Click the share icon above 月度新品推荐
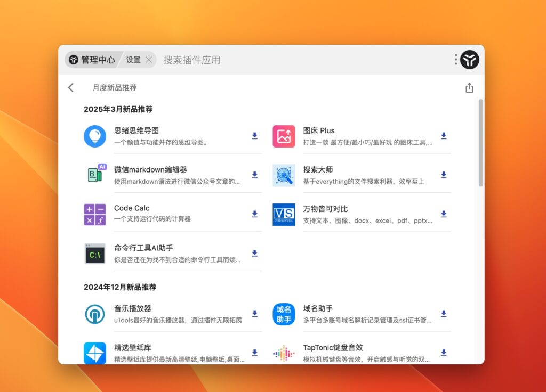The width and height of the screenshot is (546, 392). click(469, 87)
